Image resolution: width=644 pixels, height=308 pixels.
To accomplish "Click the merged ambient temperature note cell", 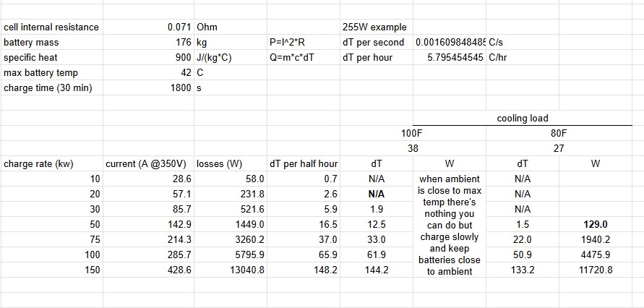I will pyautogui.click(x=448, y=224).
